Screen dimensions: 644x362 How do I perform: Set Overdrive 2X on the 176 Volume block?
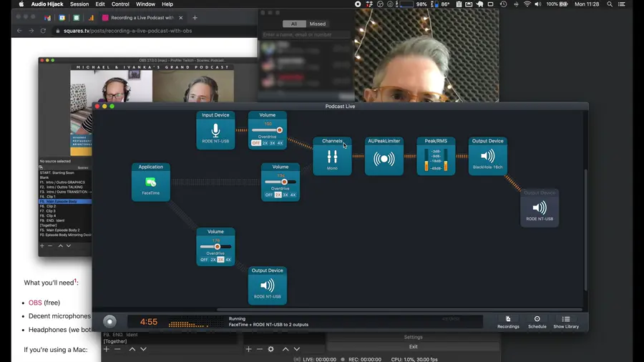(x=213, y=260)
